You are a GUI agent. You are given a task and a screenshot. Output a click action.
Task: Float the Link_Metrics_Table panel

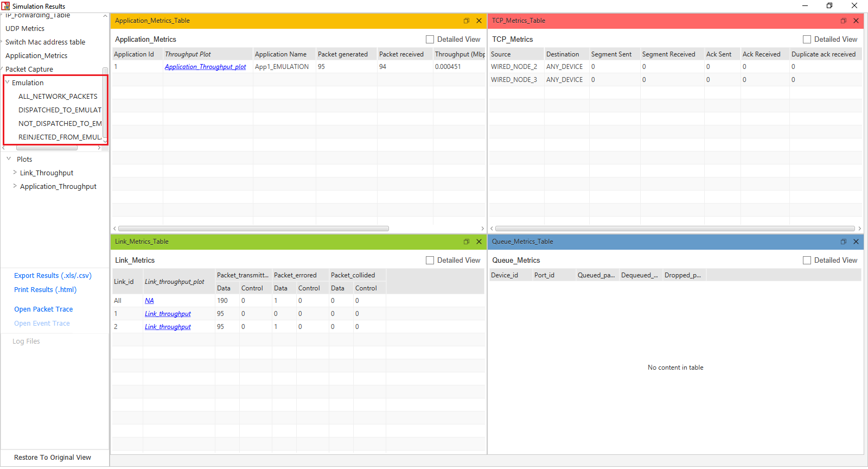466,242
